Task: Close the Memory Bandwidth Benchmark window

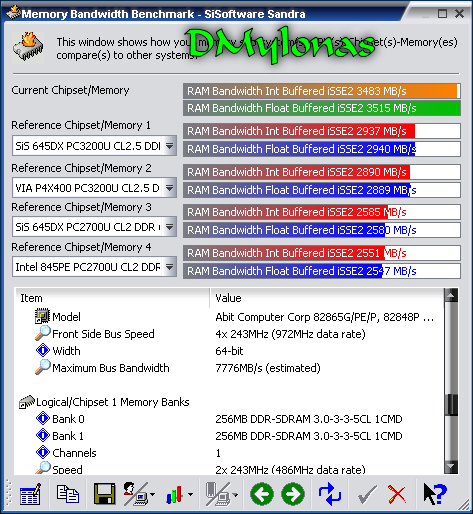Action: point(460,14)
